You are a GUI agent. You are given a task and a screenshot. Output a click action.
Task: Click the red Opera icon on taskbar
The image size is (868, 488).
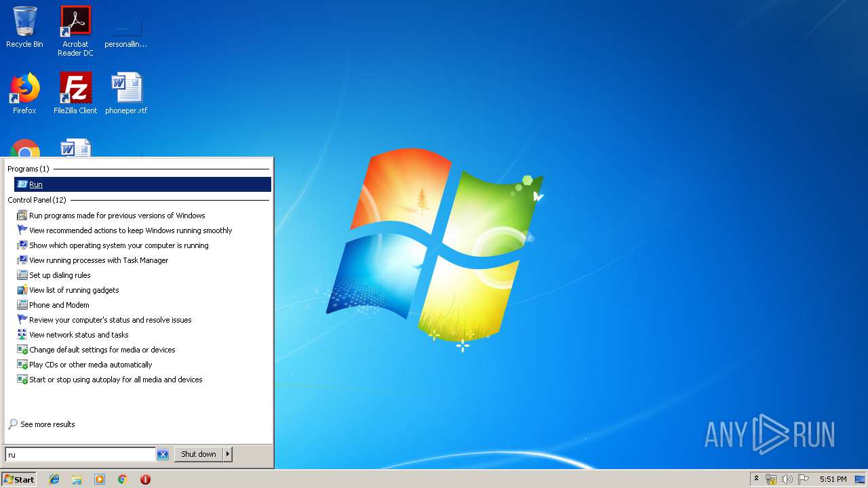[x=145, y=479]
